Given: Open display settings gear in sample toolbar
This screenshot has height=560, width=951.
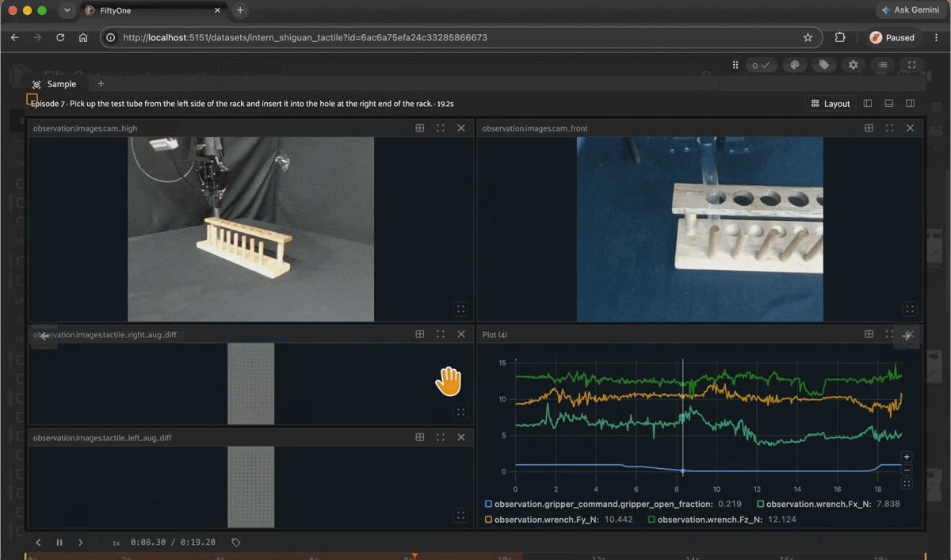Looking at the screenshot, I should [x=854, y=65].
